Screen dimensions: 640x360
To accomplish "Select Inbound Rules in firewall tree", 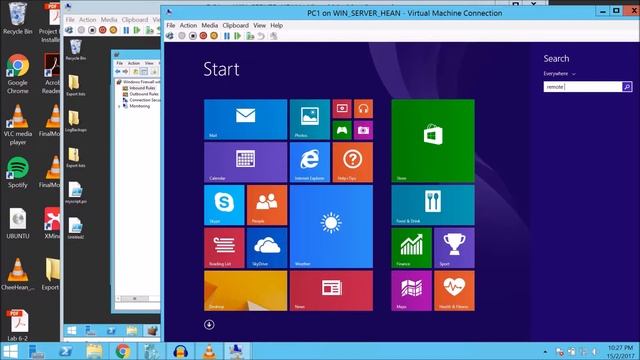I will click(142, 88).
